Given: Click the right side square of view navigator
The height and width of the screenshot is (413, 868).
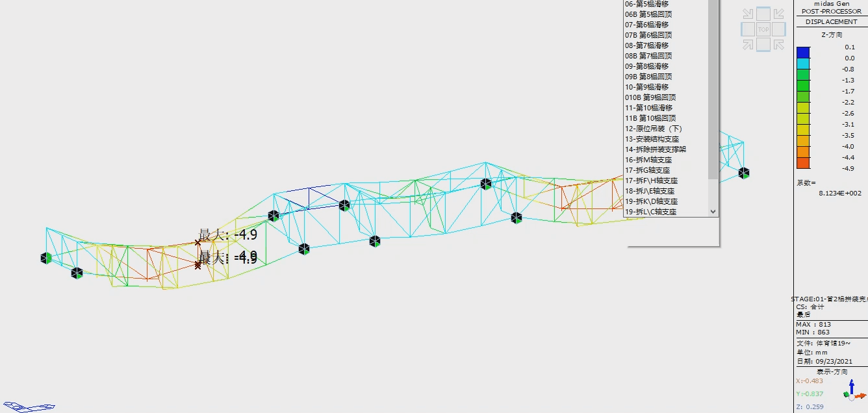Looking at the screenshot, I should (779, 29).
